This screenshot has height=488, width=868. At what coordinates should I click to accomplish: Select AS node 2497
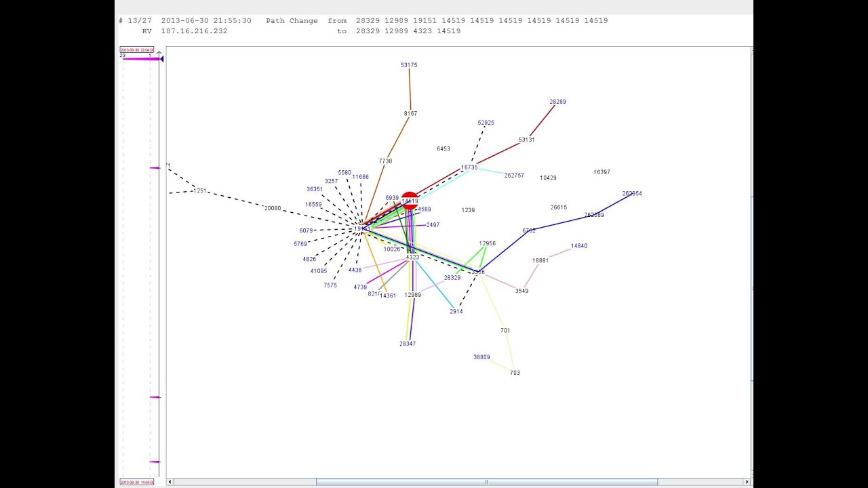433,225
